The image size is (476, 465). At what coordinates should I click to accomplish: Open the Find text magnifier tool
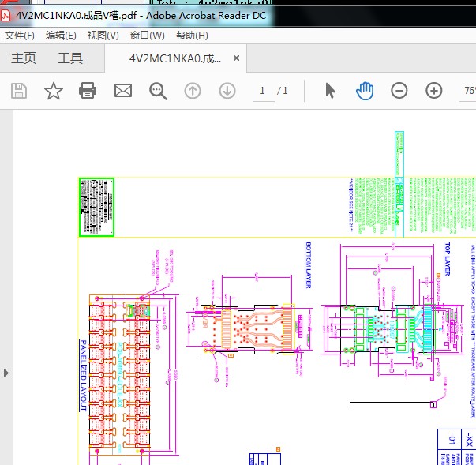(x=158, y=91)
